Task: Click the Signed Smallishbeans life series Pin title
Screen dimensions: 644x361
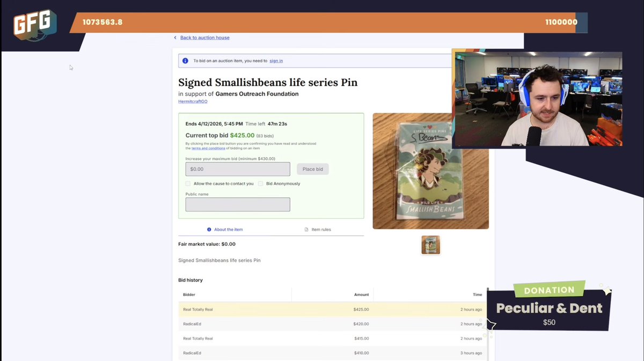Action: pyautogui.click(x=268, y=83)
